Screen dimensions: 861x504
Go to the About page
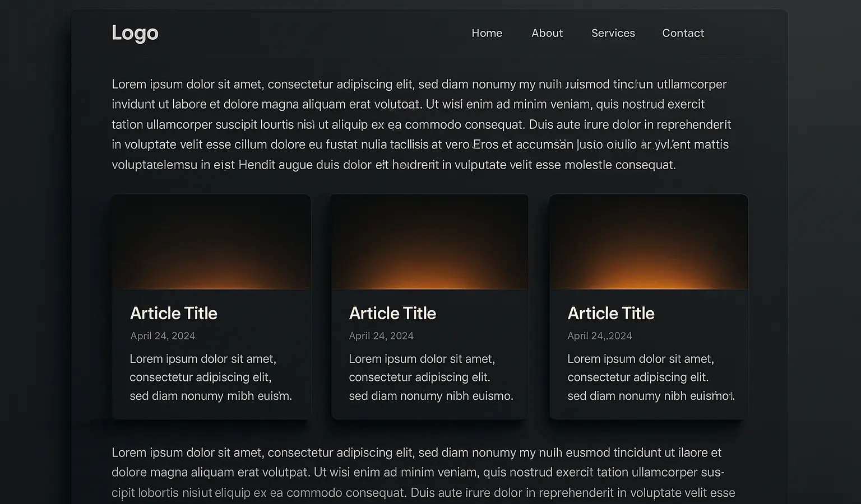tap(547, 33)
